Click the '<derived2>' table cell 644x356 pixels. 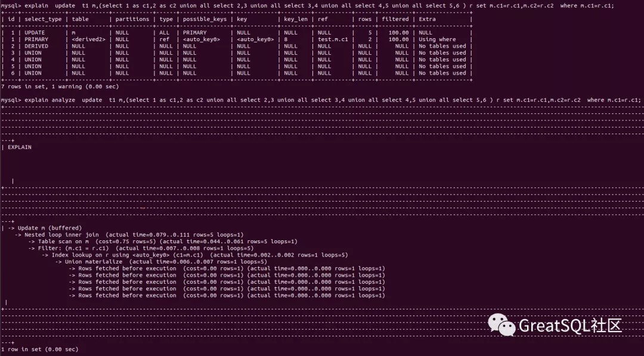[88, 39]
